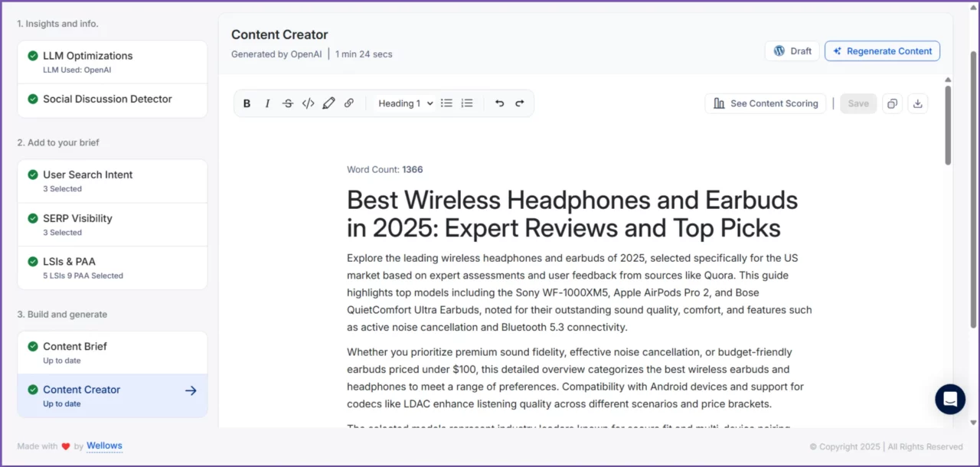Open the Draft status selector
This screenshot has width=980, height=467.
point(792,51)
